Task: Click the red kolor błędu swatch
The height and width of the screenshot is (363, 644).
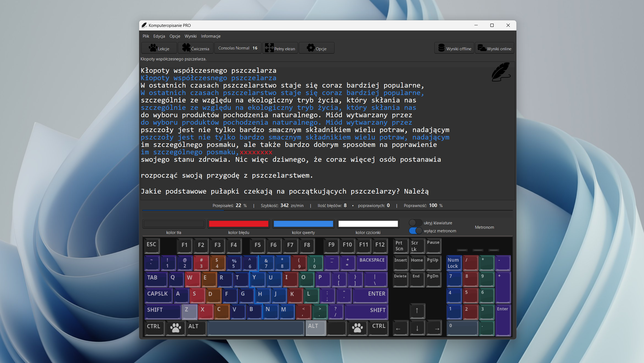Action: point(238,224)
